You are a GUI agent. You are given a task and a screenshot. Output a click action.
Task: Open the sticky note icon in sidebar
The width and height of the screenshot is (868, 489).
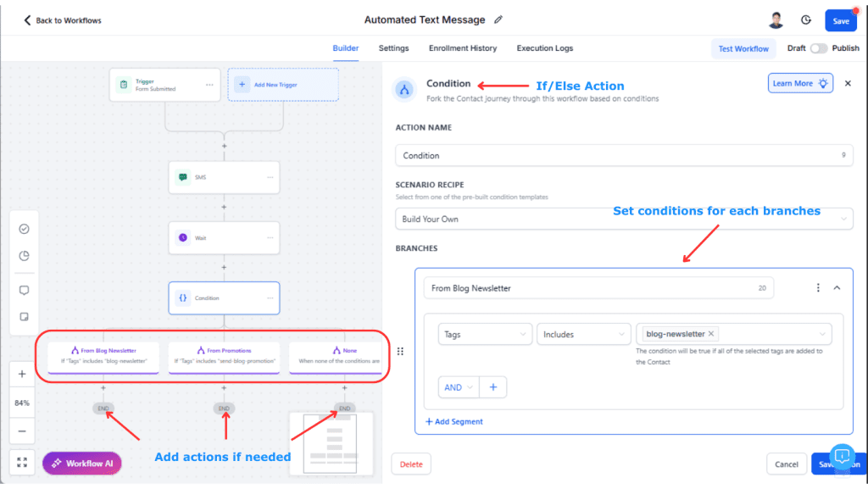(24, 317)
